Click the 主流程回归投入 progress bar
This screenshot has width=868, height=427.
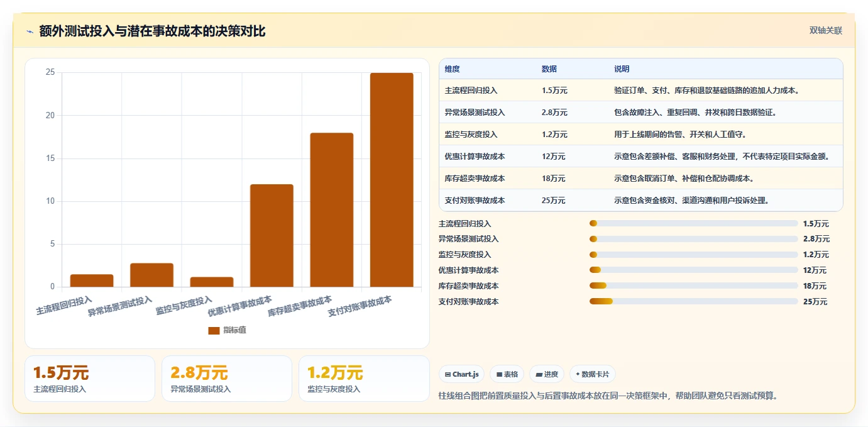[x=694, y=223]
